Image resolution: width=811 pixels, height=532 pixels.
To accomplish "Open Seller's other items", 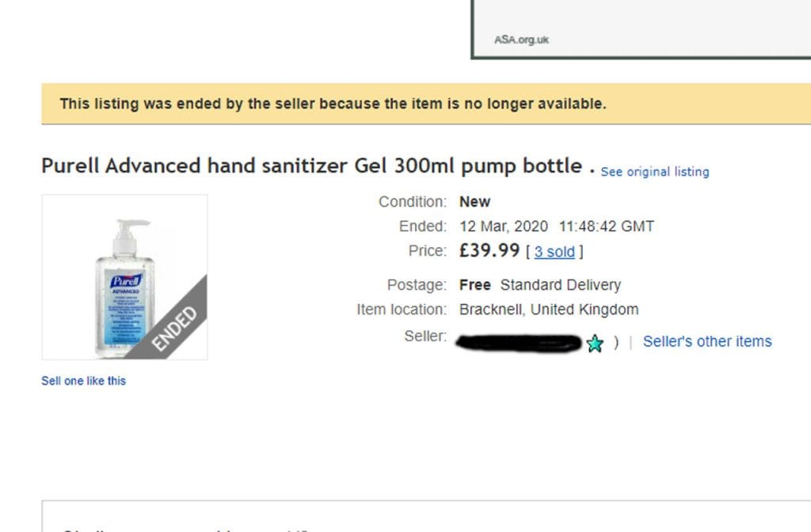I will point(706,341).
